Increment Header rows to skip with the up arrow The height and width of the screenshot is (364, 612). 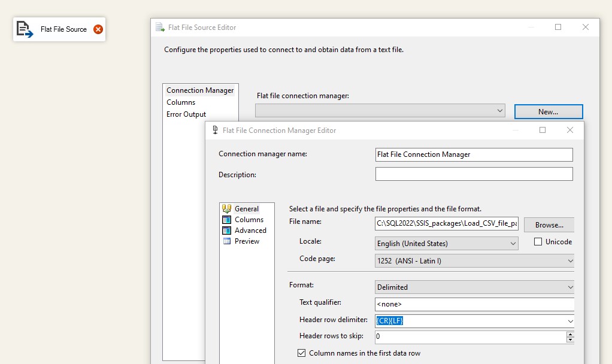[x=569, y=334]
